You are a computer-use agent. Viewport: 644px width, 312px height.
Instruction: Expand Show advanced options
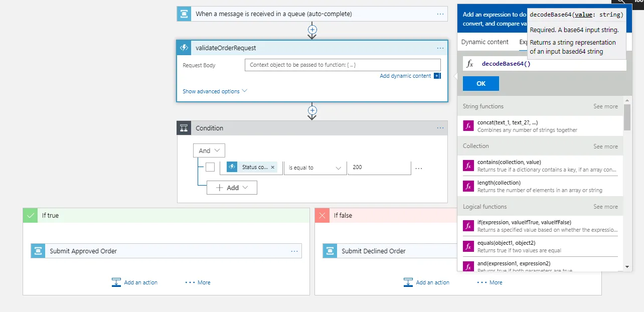215,91
